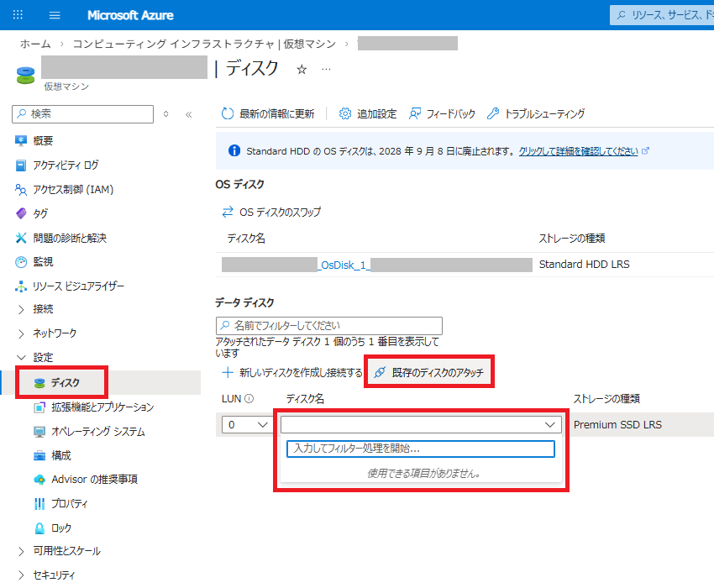Go to ホーム breadcrumb
Image resolution: width=714 pixels, height=588 pixels.
35,44
